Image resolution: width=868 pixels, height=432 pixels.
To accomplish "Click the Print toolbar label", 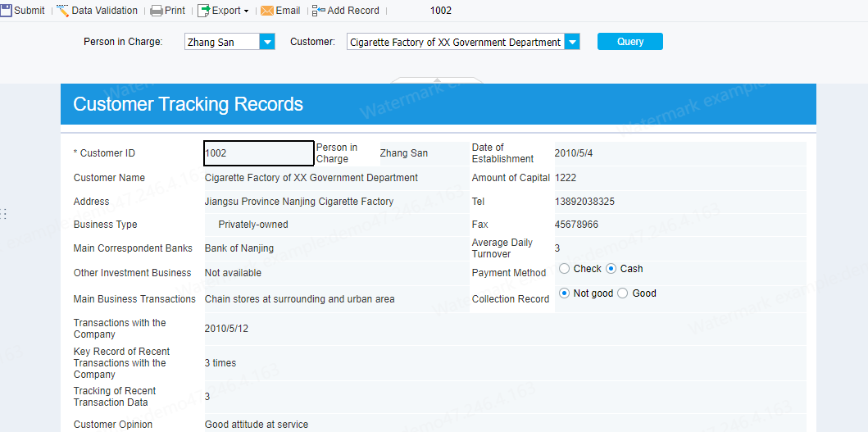I will pyautogui.click(x=175, y=11).
